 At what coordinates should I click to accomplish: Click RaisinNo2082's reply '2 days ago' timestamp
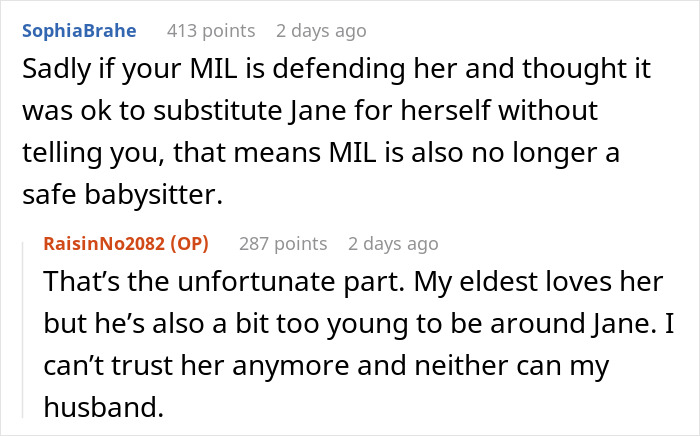(393, 243)
